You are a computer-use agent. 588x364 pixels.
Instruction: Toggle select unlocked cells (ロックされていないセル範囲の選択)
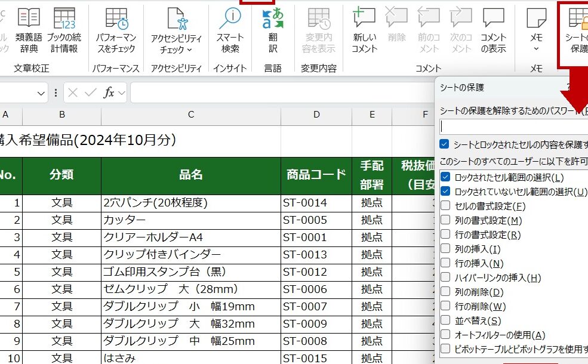[445, 191]
